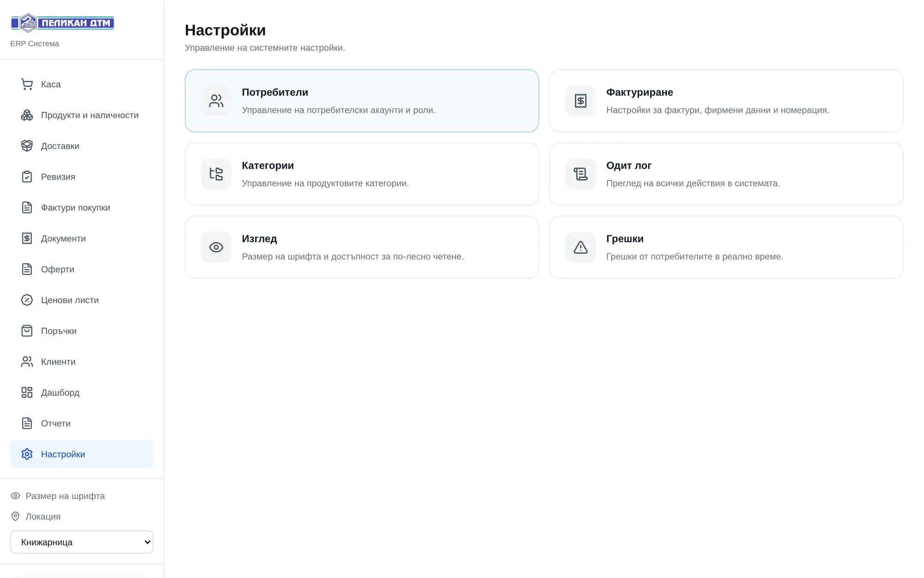The image size is (924, 578).
Task: Click 'Управление на системните настройки.' subtitle
Action: click(265, 48)
